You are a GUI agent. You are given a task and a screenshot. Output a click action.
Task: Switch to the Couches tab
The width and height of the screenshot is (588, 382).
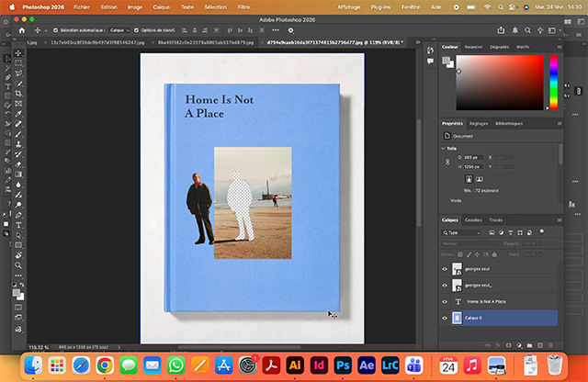click(x=473, y=220)
